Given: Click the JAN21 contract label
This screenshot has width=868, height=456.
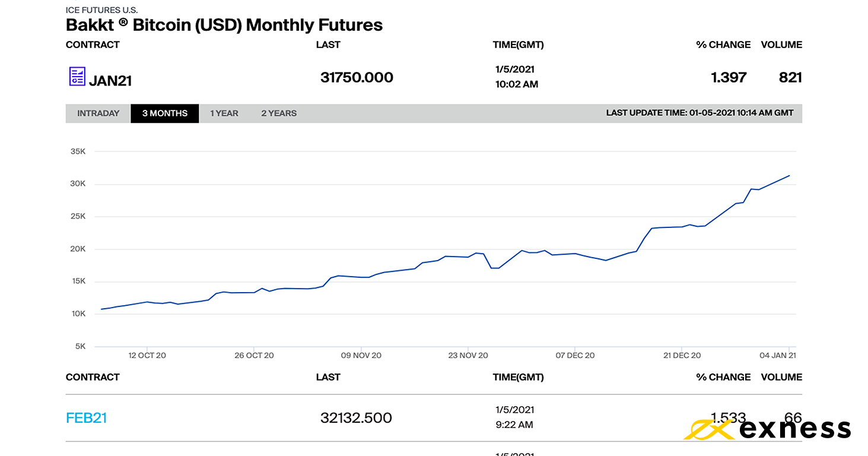Looking at the screenshot, I should tap(110, 81).
